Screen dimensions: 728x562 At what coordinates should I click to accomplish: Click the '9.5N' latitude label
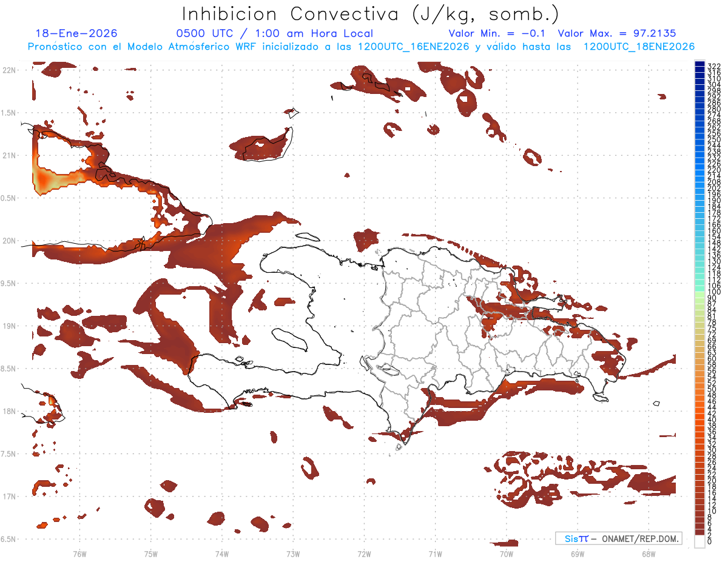9,284
